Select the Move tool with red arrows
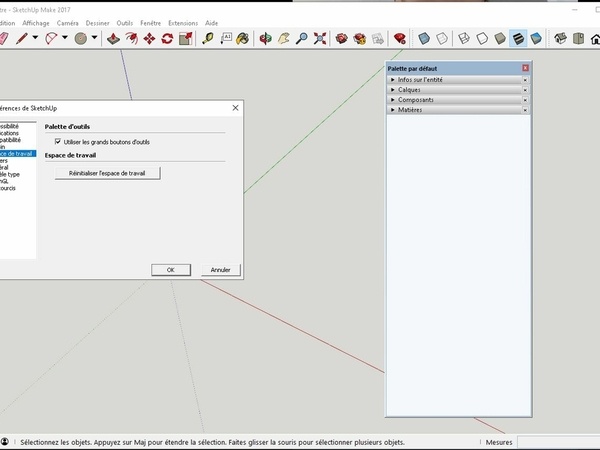The width and height of the screenshot is (600, 450). (149, 39)
